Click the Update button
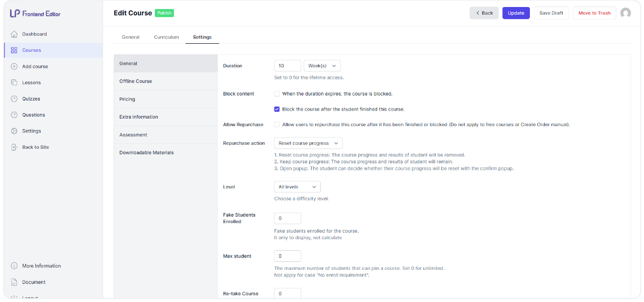The height and width of the screenshot is (302, 644). click(x=516, y=13)
